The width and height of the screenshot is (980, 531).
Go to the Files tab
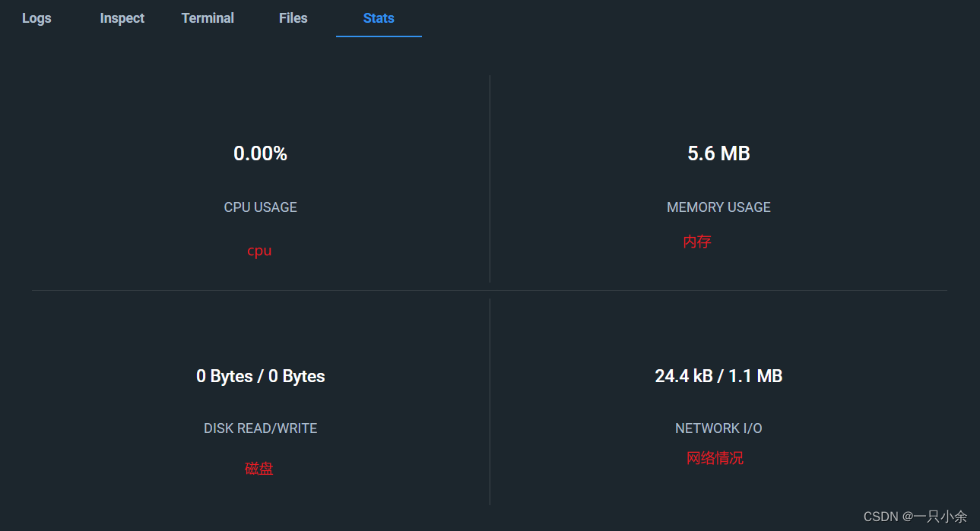point(293,18)
